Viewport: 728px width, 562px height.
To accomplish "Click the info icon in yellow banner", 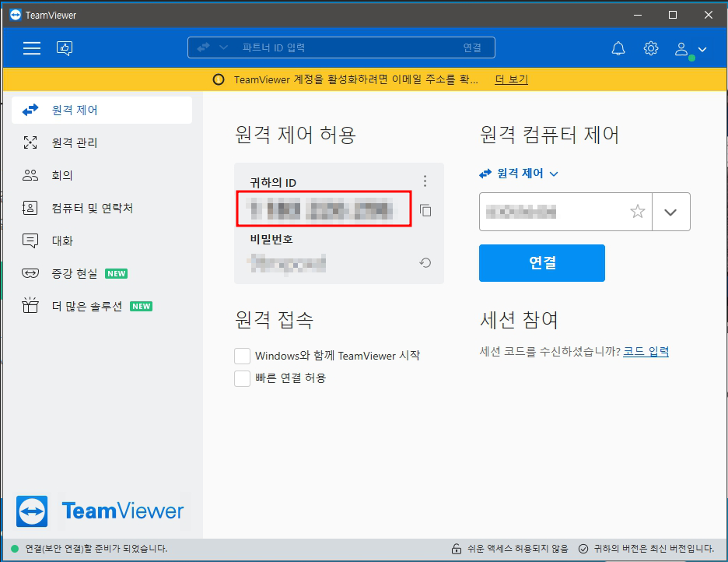I will 219,79.
